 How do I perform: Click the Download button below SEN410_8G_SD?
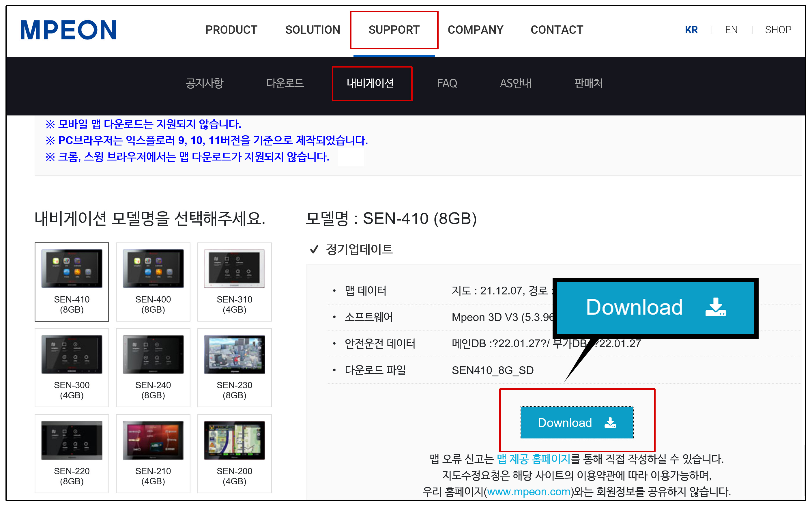pyautogui.click(x=577, y=423)
